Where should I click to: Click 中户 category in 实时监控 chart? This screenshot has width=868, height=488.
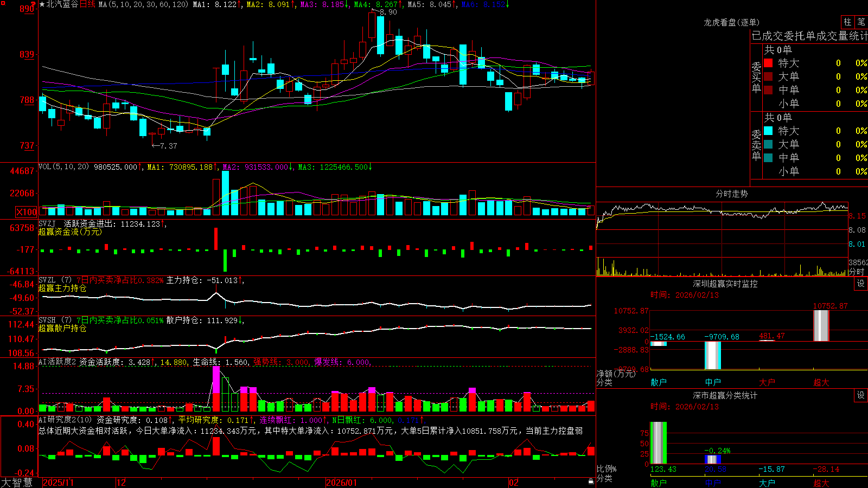(x=713, y=382)
